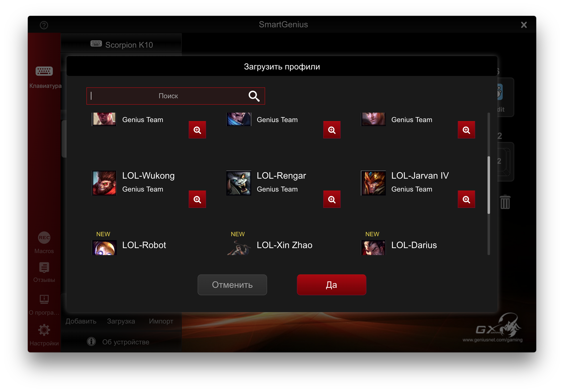Open the Macros REC icon
564x392 pixels.
coord(44,238)
